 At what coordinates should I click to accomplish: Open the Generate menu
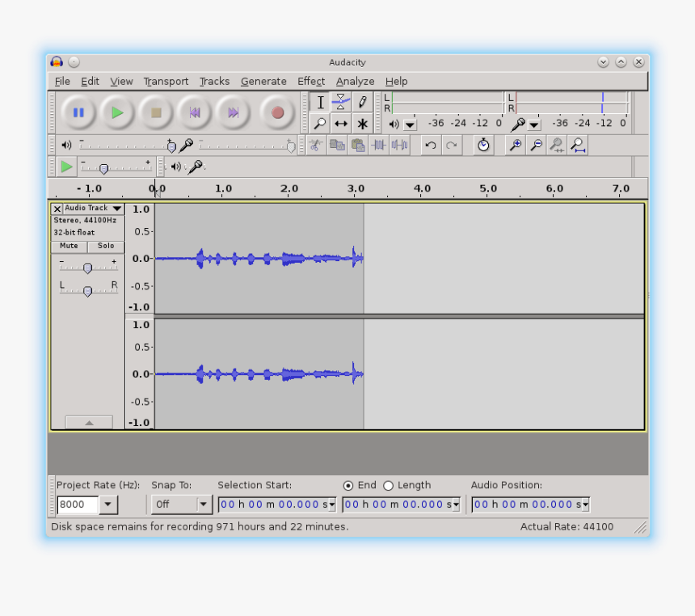click(263, 81)
